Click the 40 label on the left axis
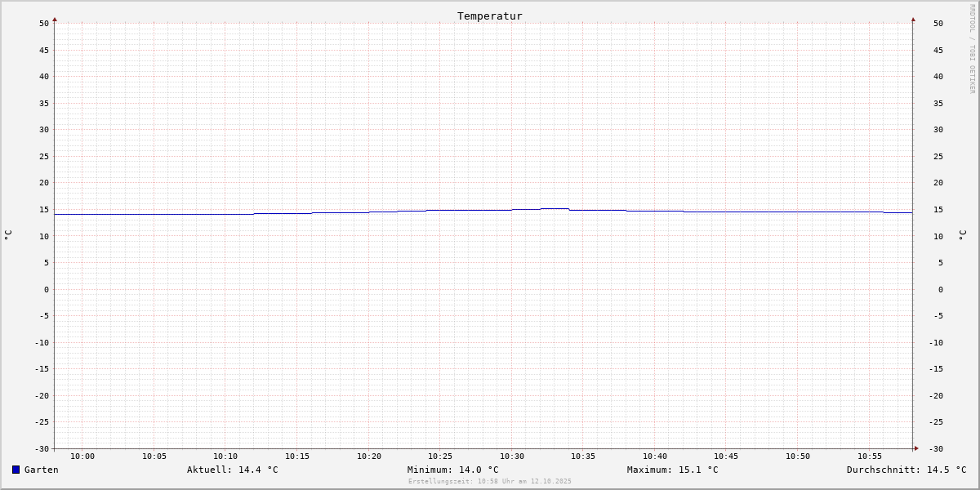 click(x=44, y=77)
